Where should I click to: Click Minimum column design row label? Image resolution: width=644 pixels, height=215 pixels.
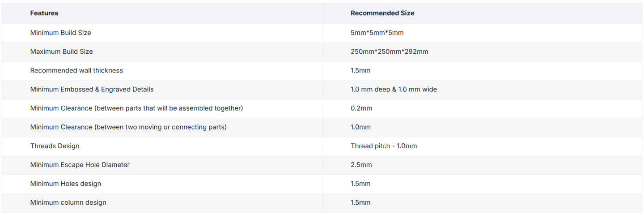coord(68,202)
